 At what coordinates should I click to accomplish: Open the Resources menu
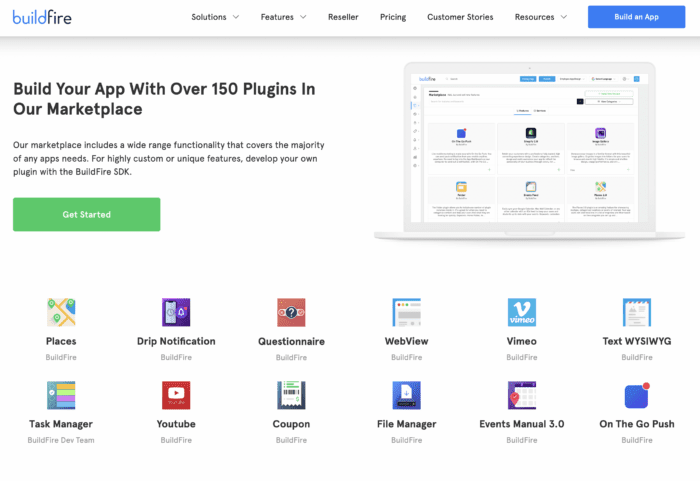tap(534, 17)
